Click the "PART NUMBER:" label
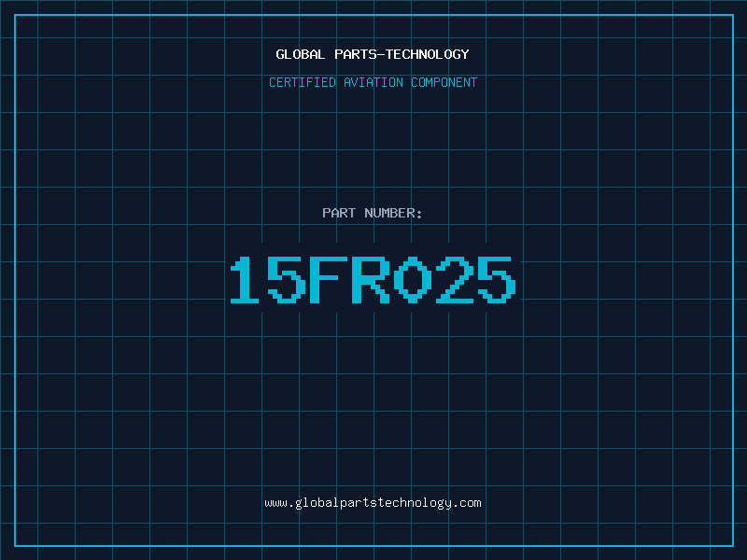 [x=373, y=213]
